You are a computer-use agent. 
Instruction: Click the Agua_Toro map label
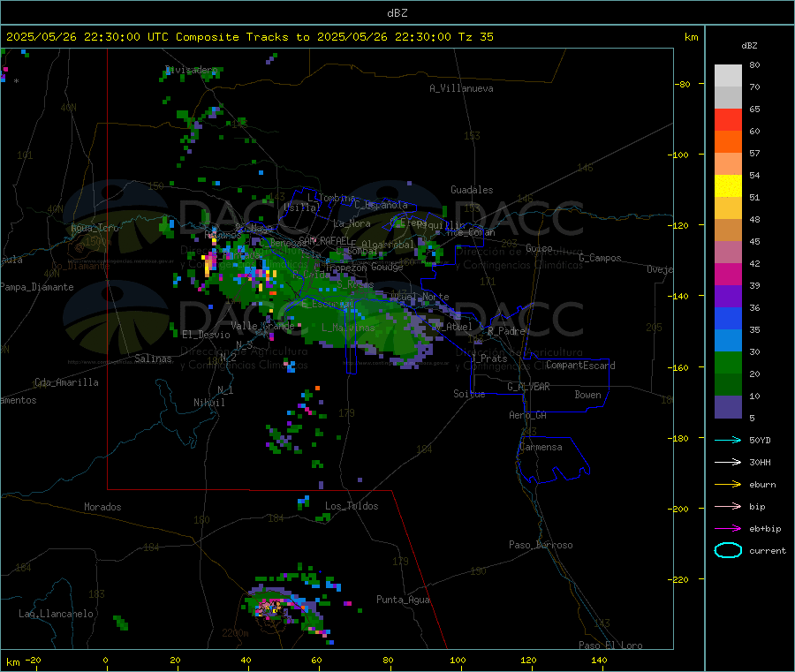tap(95, 228)
